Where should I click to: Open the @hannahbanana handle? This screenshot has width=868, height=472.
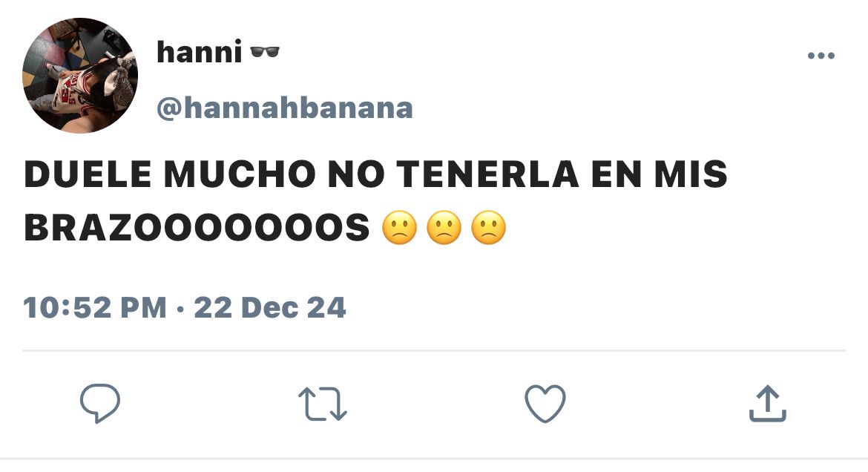pos(285,108)
